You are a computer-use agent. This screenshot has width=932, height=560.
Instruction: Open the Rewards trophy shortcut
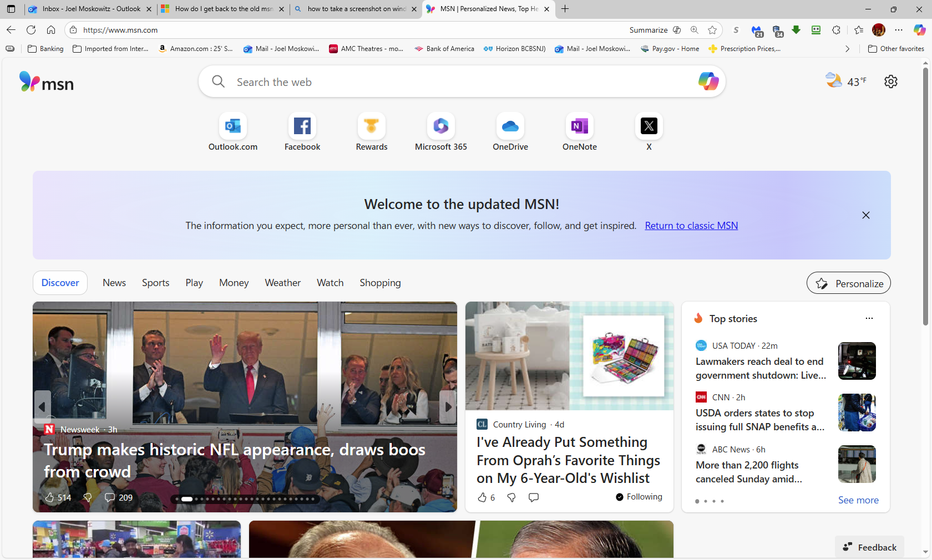[372, 126]
